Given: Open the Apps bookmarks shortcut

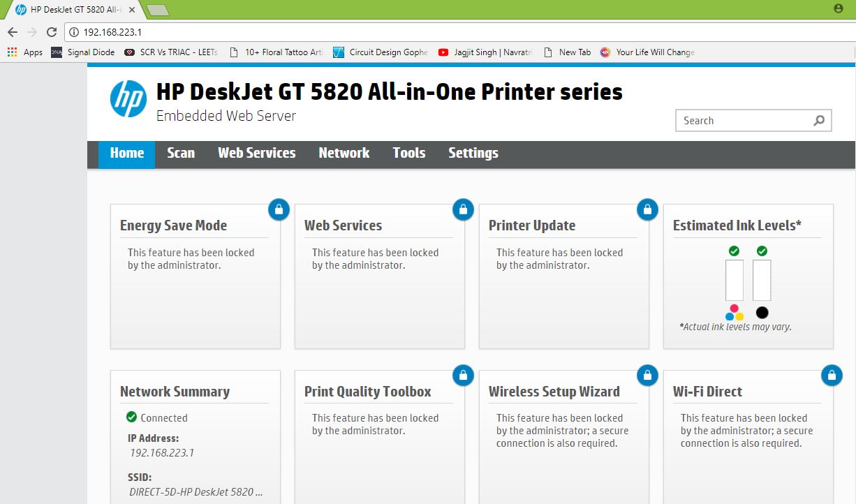Looking at the screenshot, I should 25,52.
